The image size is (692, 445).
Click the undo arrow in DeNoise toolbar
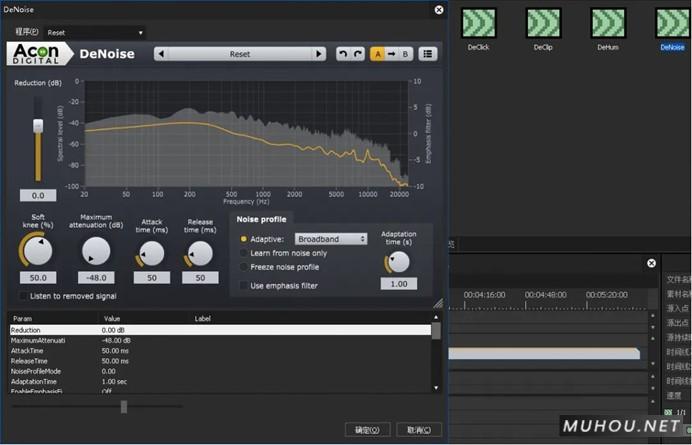pos(343,54)
